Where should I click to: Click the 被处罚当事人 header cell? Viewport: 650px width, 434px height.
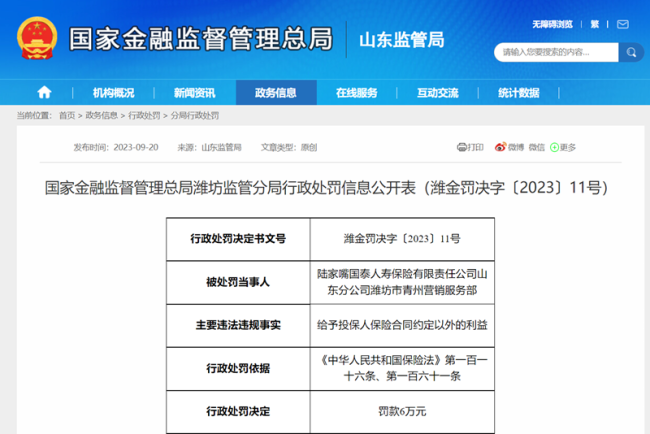click(x=238, y=282)
